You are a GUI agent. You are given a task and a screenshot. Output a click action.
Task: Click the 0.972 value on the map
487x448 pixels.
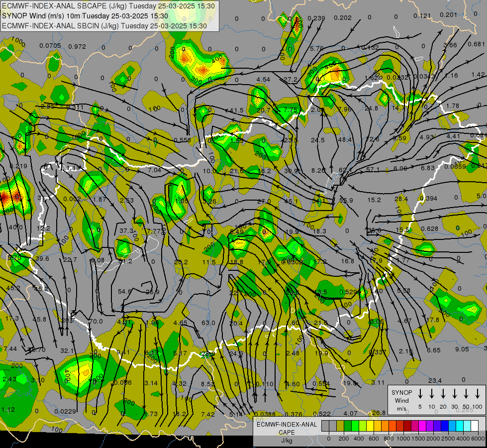click(x=77, y=47)
